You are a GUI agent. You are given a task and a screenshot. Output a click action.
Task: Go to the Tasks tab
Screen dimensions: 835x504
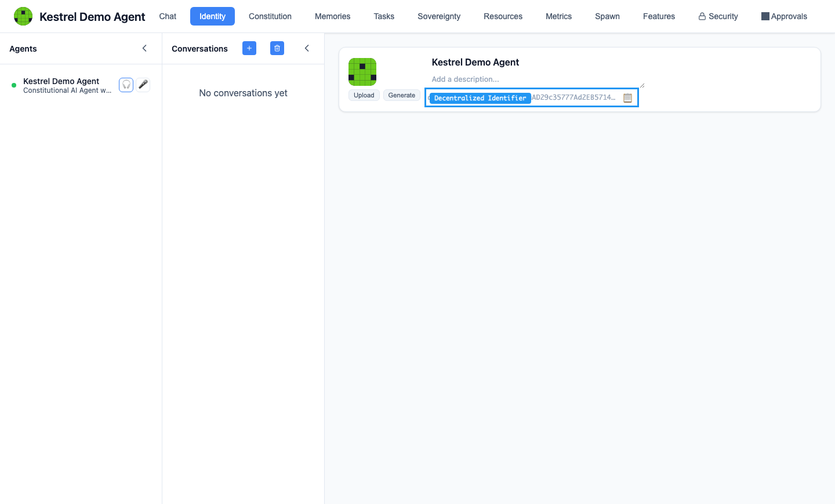pos(384,16)
